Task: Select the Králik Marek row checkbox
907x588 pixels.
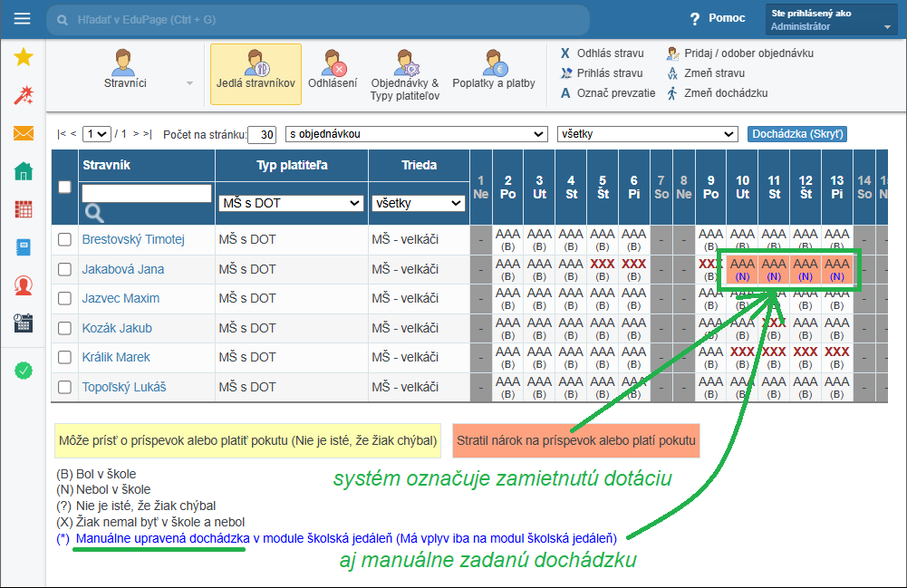Action: [x=64, y=358]
